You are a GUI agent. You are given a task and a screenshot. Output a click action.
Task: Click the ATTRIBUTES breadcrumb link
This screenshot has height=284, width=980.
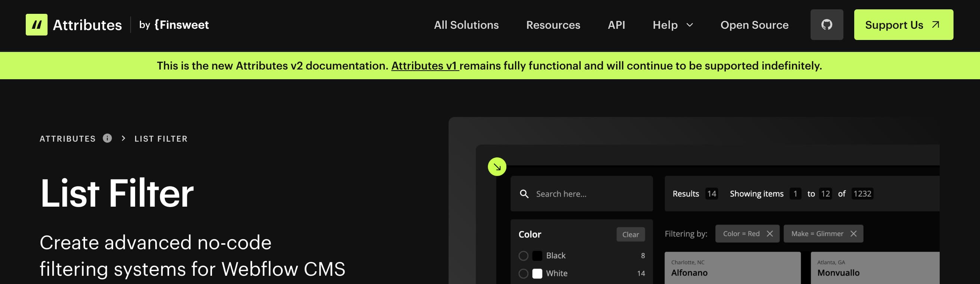[68, 139]
